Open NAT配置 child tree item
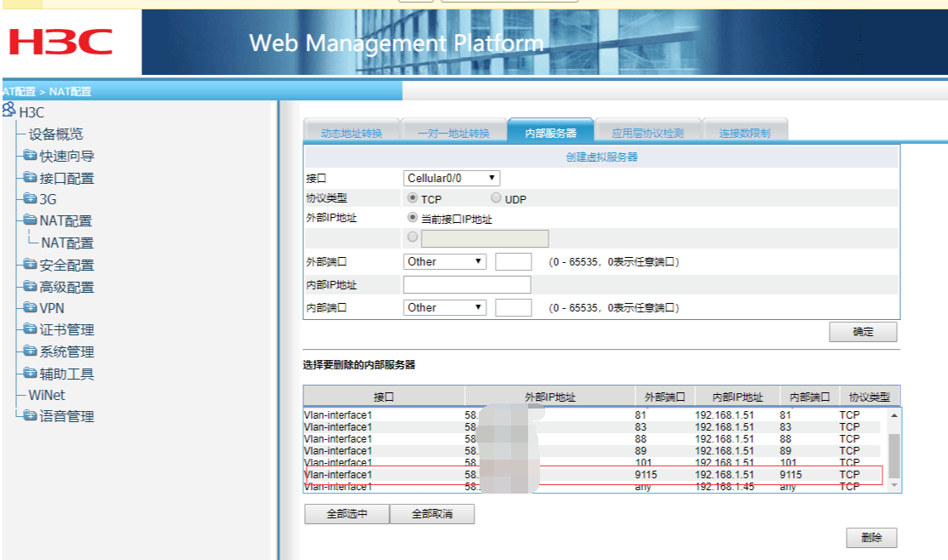The image size is (948, 560). pyautogui.click(x=67, y=243)
